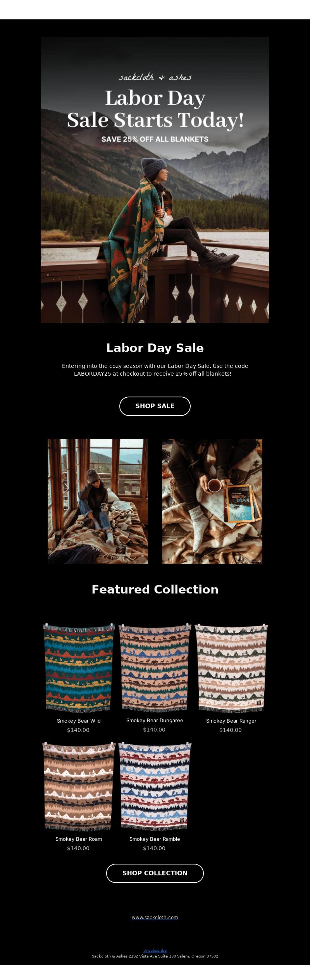Select the Smokey Bear Dungaree blanket image
Viewport: 310px width, 980px height.
[x=155, y=668]
